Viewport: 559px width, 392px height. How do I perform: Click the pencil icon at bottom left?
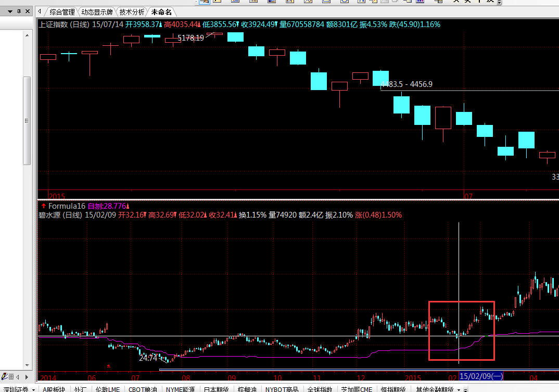[5, 376]
